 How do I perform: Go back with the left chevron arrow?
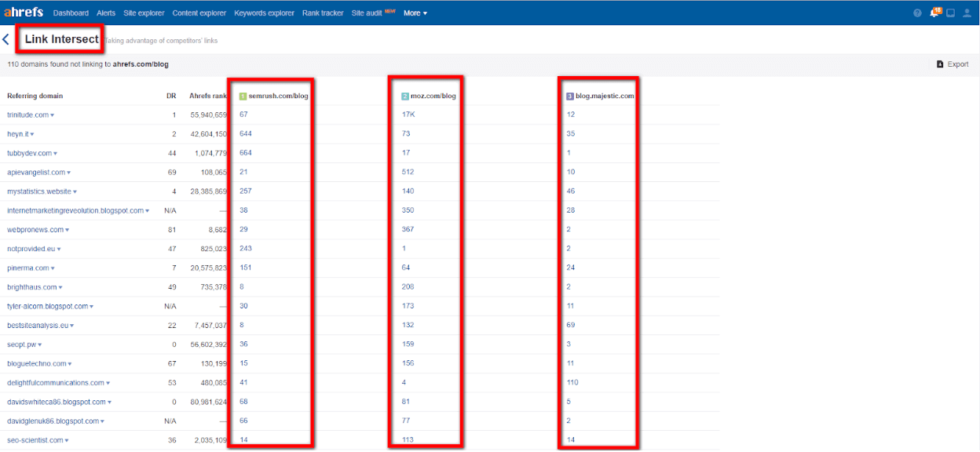point(6,39)
